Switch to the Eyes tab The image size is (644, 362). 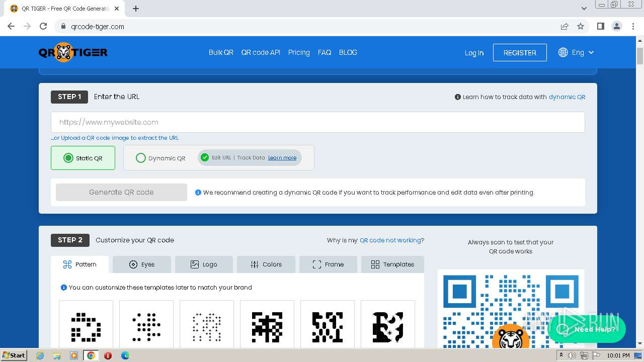142,264
